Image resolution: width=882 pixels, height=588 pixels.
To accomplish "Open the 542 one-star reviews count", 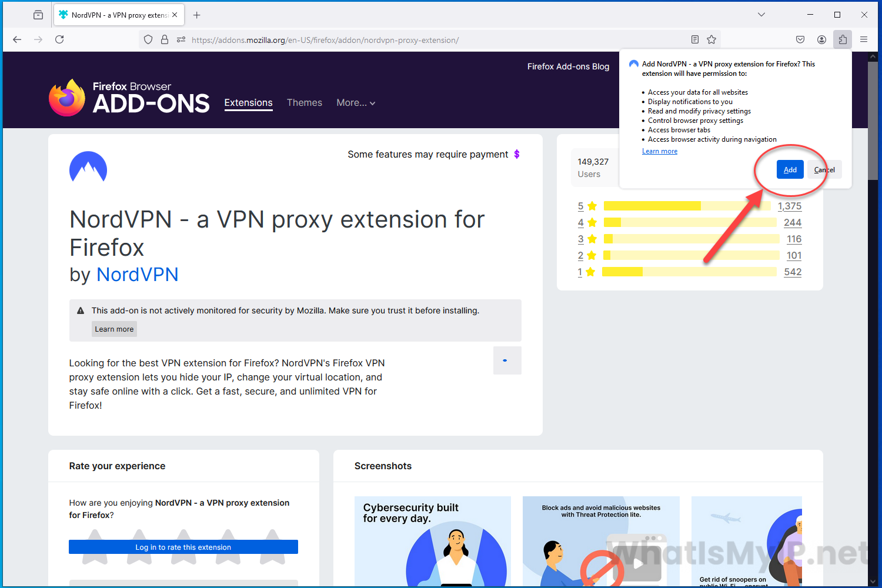I will click(x=793, y=272).
